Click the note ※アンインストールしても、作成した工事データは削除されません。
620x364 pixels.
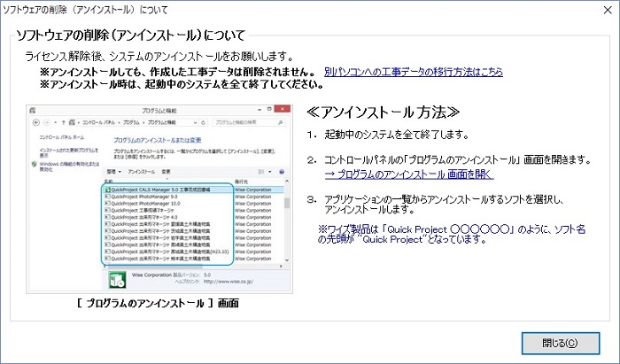[178, 72]
